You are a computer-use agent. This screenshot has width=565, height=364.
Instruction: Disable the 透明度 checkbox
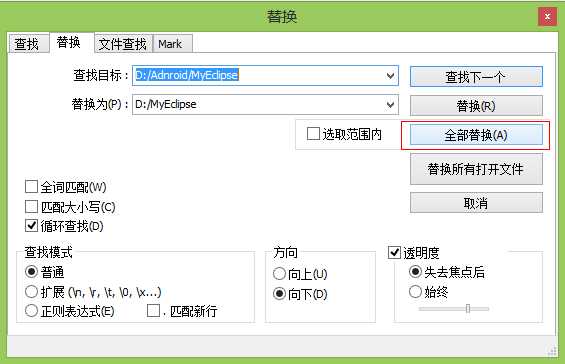[394, 252]
